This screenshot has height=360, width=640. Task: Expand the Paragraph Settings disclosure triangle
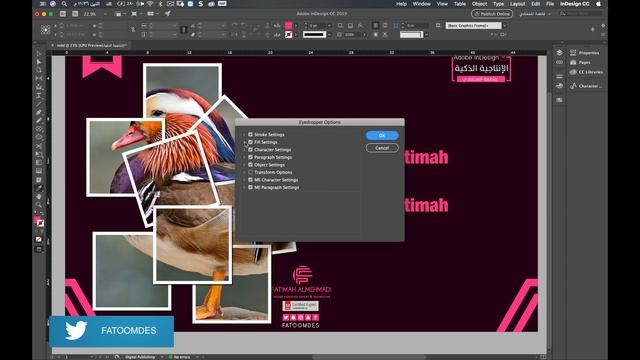[244, 157]
